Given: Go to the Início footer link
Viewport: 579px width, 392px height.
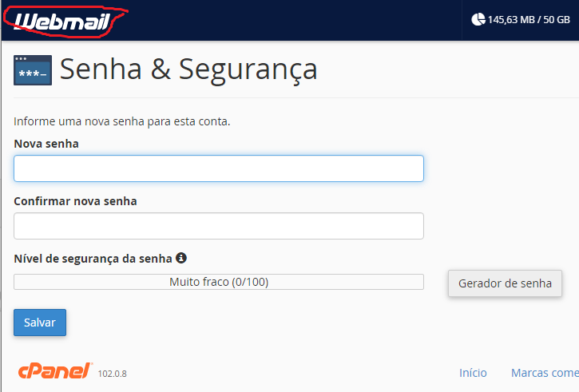Looking at the screenshot, I should 473,373.
